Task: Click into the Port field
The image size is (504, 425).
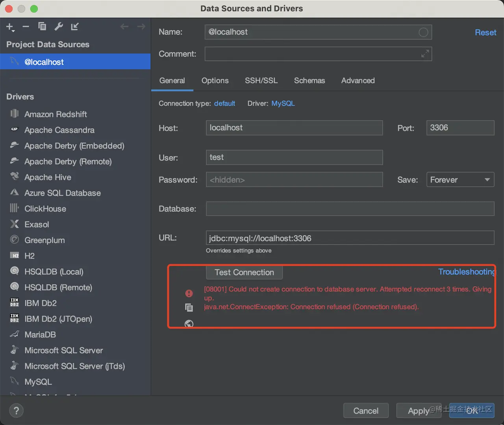Action: 460,128
